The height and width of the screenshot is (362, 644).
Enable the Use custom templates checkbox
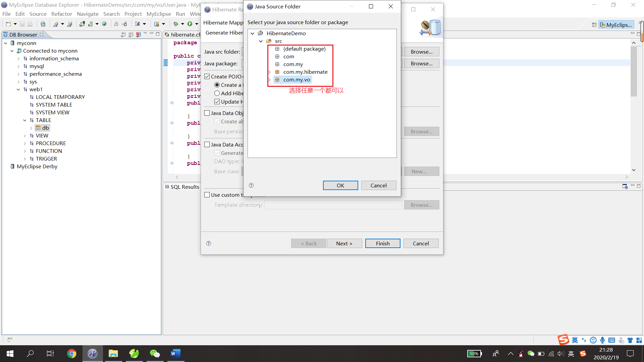(x=207, y=195)
